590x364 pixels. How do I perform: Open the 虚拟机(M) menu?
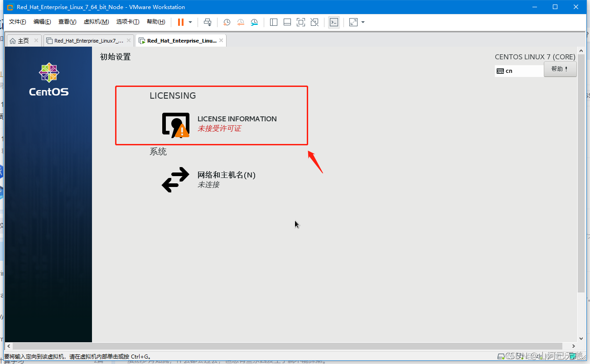coord(96,22)
